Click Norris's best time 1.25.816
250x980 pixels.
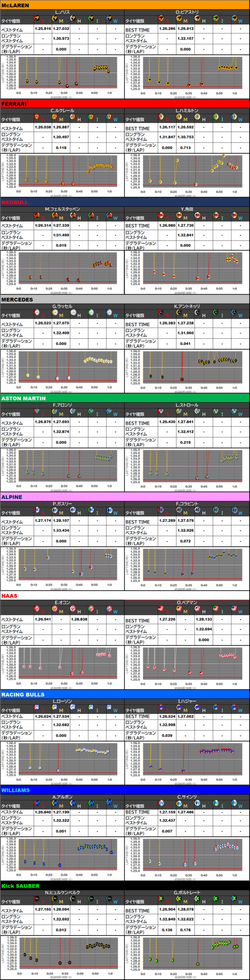(x=43, y=29)
